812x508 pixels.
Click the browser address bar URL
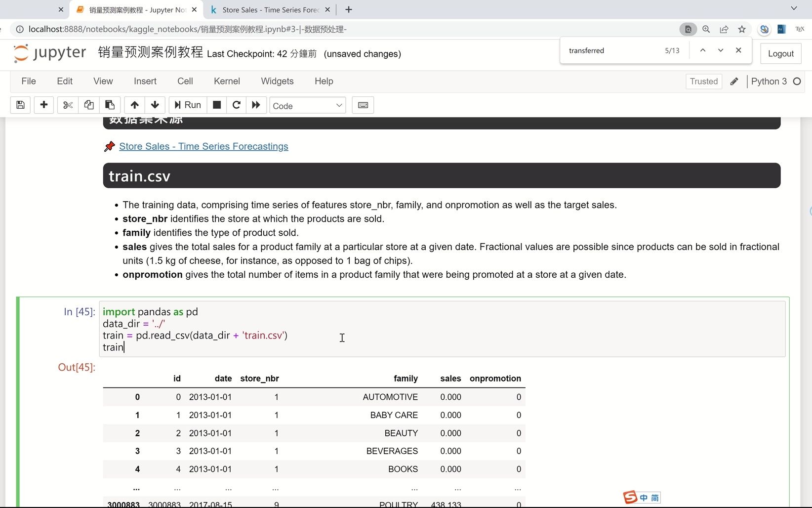[x=188, y=29]
